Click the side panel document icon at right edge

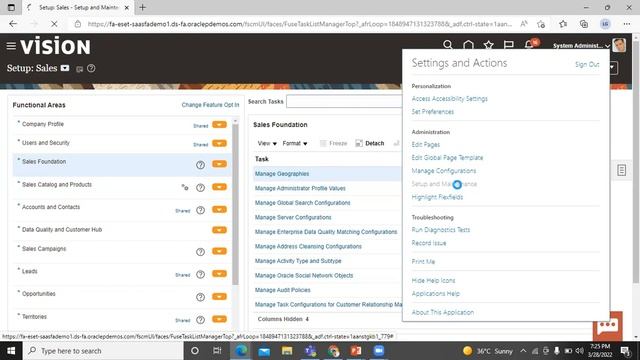coord(621,170)
